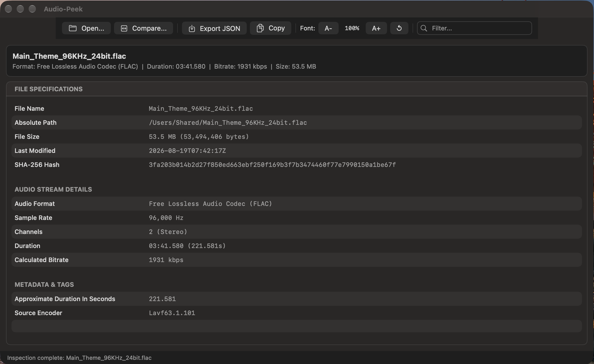Screen dimensions: 594x364
Task: Increase font size with A+ button
Action: pyautogui.click(x=376, y=28)
